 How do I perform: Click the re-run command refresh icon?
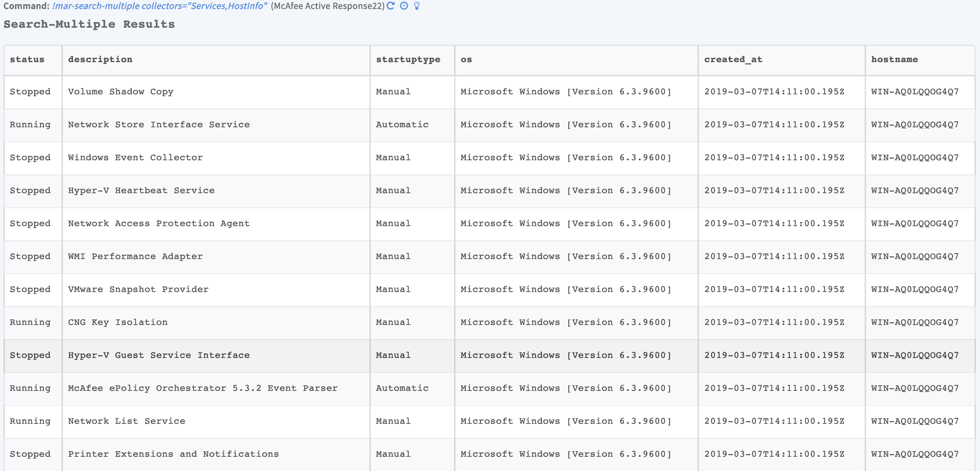(390, 6)
